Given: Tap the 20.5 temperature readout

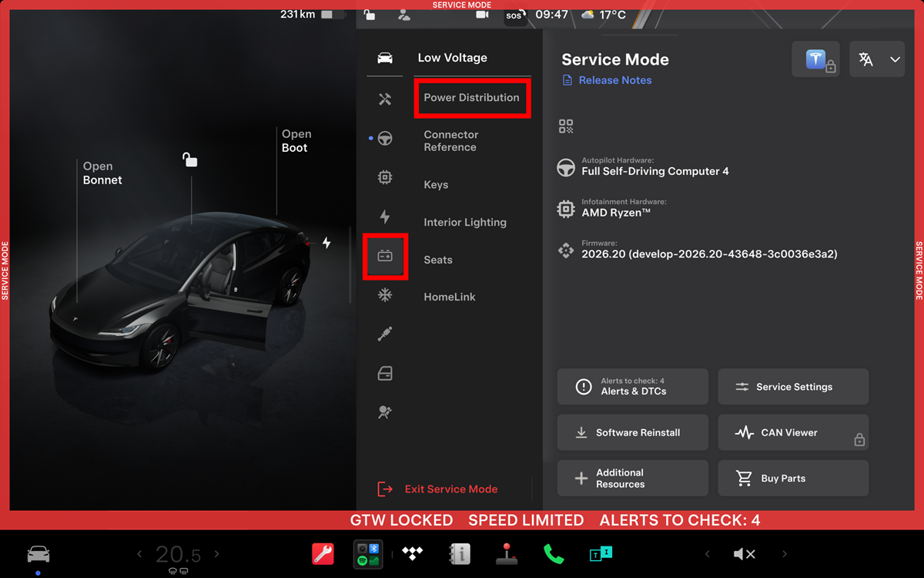Looking at the screenshot, I should 178,554.
